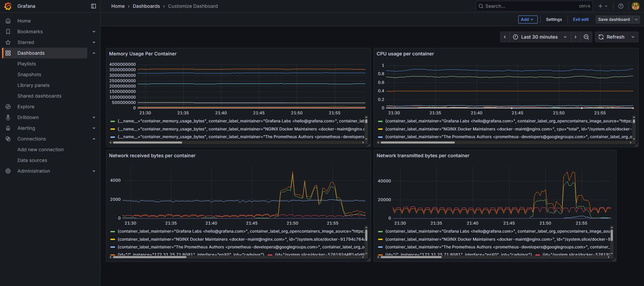The height and width of the screenshot is (286, 644).
Task: Click vertical scrollbar of Network received legend
Action: click(367, 235)
